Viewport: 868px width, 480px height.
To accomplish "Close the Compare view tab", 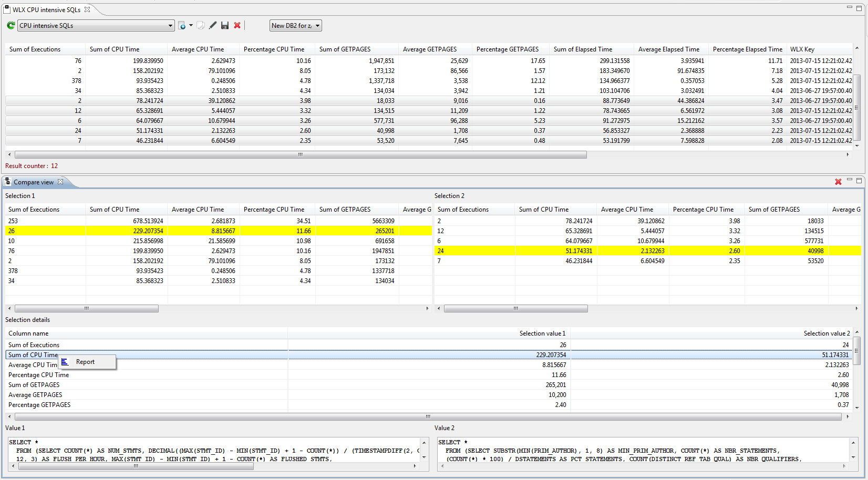I will [x=60, y=182].
